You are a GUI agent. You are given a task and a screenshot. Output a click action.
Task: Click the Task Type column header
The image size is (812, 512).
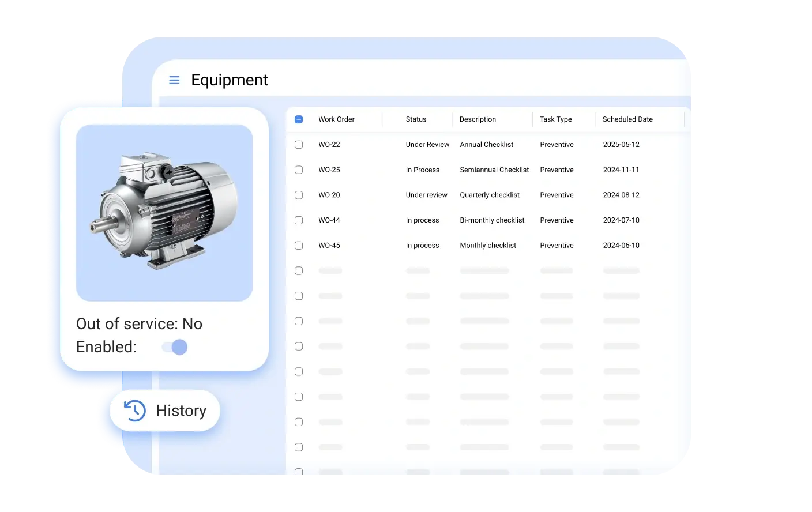(x=555, y=119)
